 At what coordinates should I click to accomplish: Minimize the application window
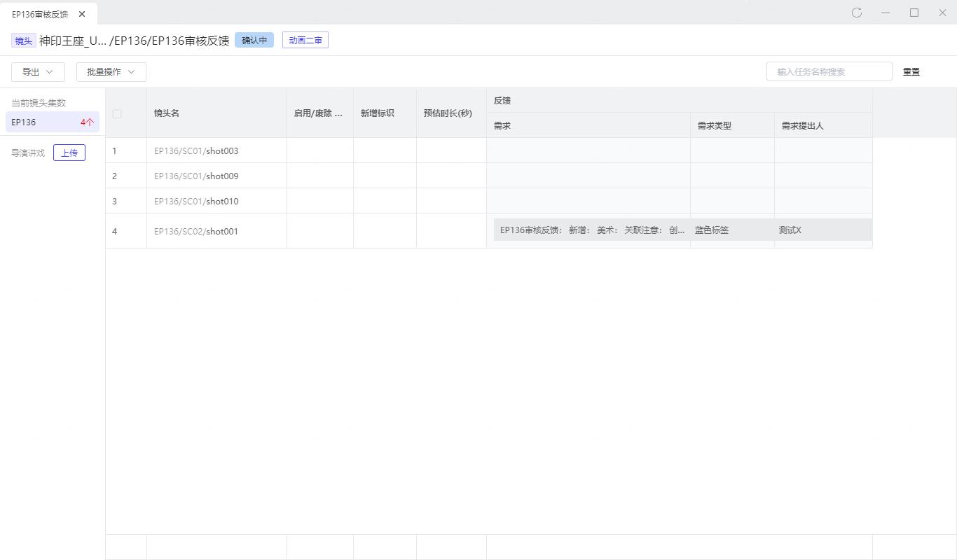(886, 13)
